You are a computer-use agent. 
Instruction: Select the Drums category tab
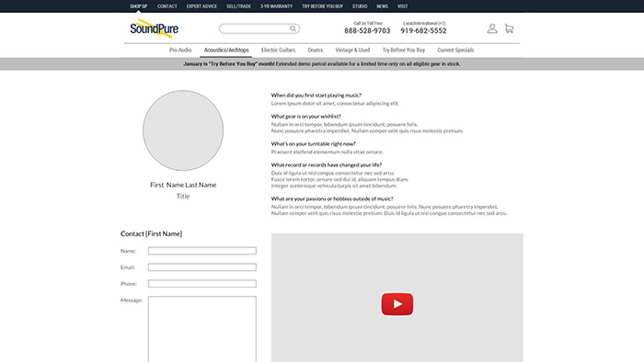tap(316, 50)
